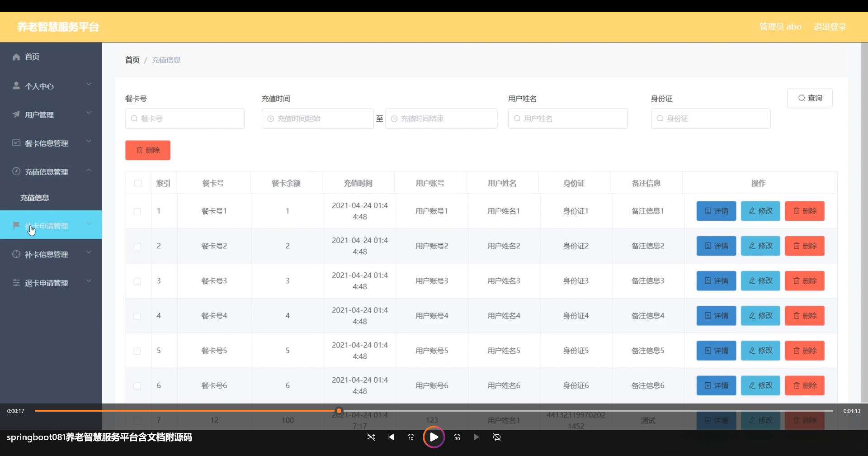Check the box for row 餐卡号1
This screenshot has height=456, width=868.
tap(137, 211)
